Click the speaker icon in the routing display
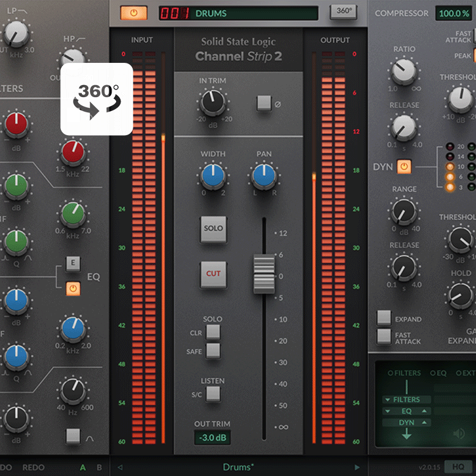 point(459,433)
